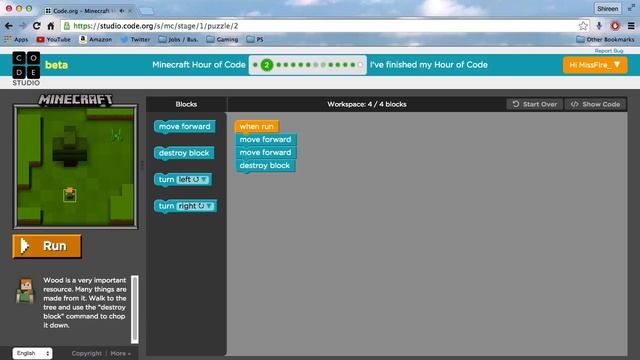This screenshot has height=360, width=640.
Task: Open the Apps bookmark shortcut
Action: tap(16, 40)
